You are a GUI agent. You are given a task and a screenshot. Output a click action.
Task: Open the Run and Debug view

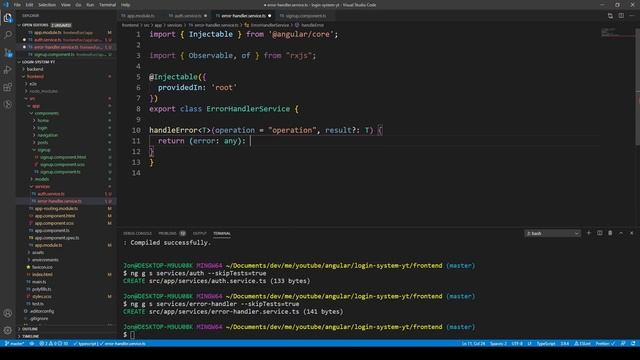pyautogui.click(x=8, y=70)
